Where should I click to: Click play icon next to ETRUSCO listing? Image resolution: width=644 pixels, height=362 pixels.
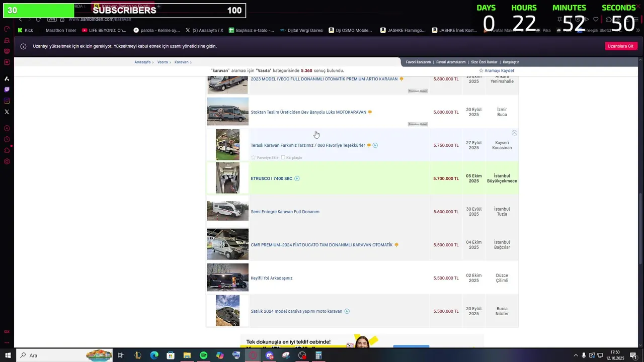tap(297, 178)
